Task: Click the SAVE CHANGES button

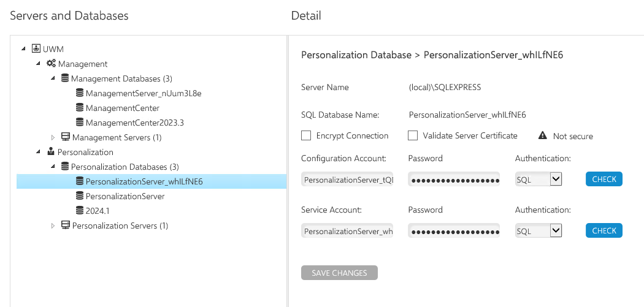Action: tap(339, 273)
